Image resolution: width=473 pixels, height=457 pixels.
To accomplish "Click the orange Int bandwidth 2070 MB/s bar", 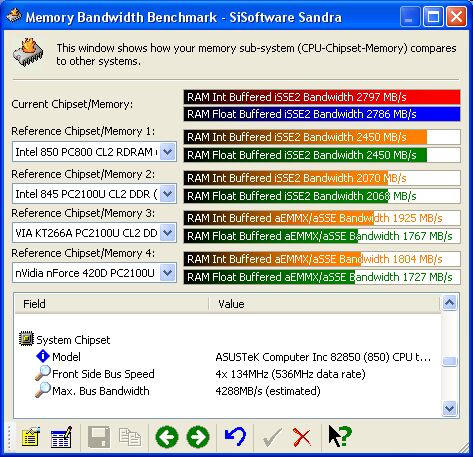I will (322, 178).
